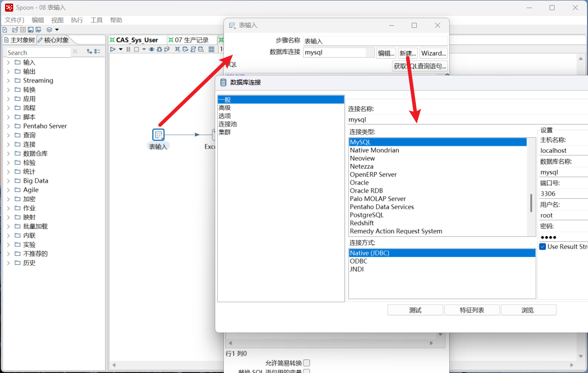The image size is (588, 373).
Task: Expand the Big Data folder
Action: tap(9, 181)
